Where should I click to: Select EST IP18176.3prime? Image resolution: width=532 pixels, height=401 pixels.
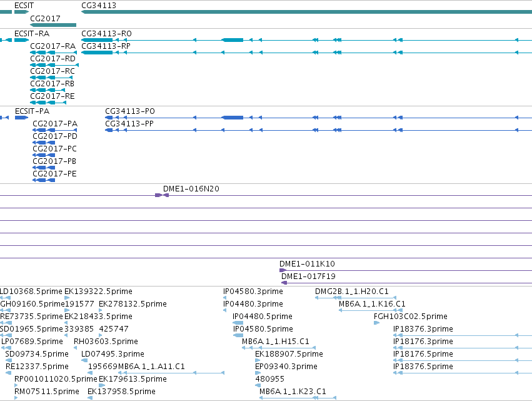(x=423, y=342)
